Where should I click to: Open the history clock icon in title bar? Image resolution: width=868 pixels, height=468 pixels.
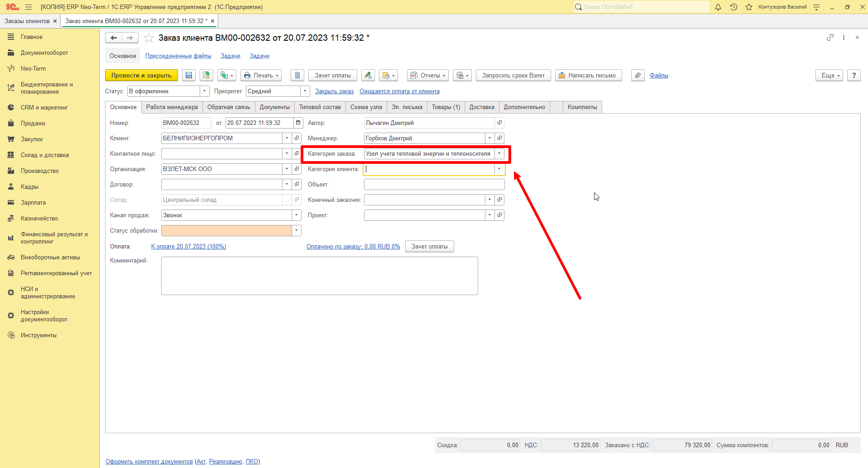734,7
